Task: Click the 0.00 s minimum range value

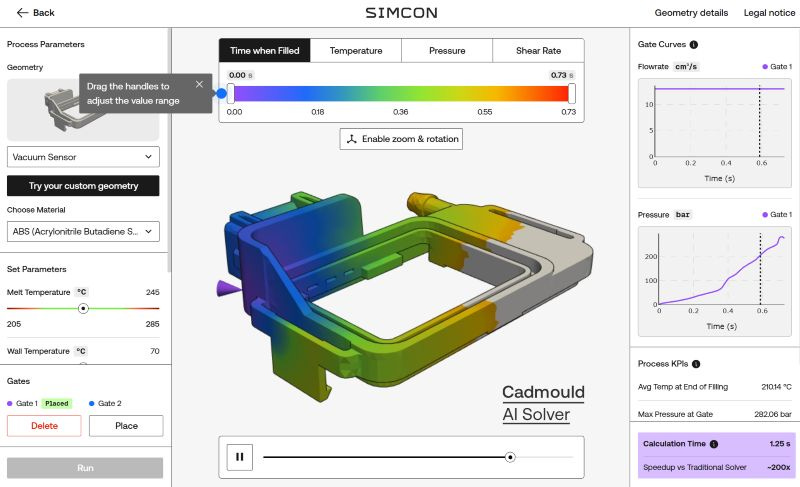Action: pyautogui.click(x=241, y=75)
